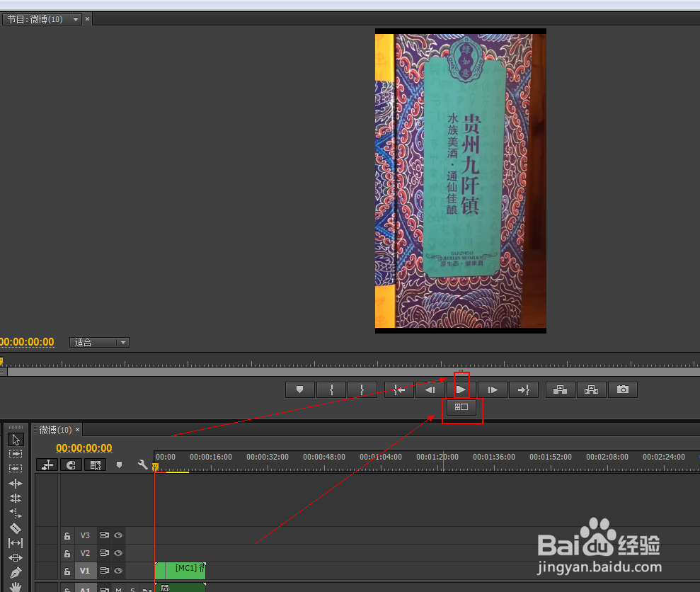700x592 pixels.
Task: Step back one frame
Action: [430, 390]
